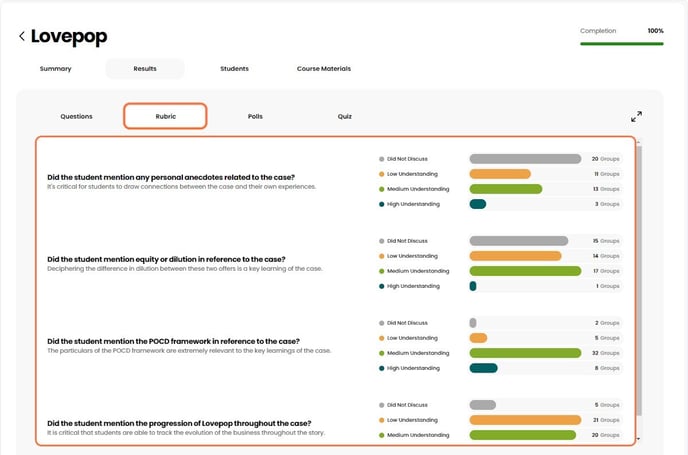Expand the rubric panel to fullscreen
The width and height of the screenshot is (688, 455).
tap(637, 117)
